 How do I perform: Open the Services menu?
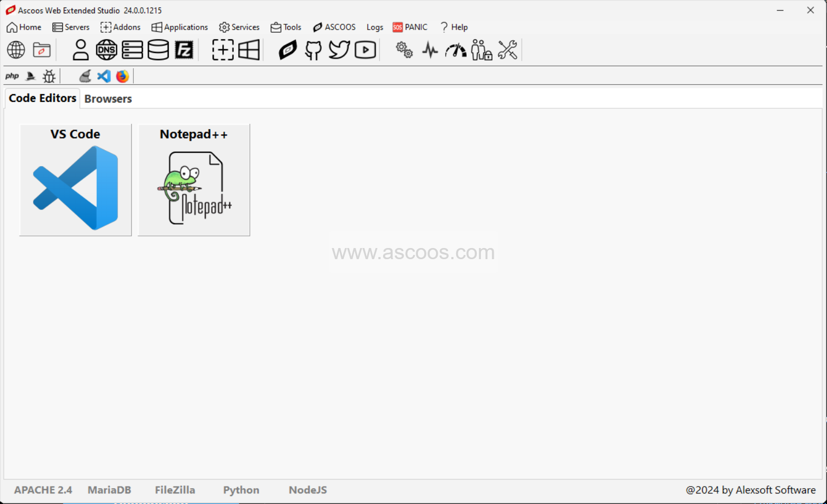point(239,27)
